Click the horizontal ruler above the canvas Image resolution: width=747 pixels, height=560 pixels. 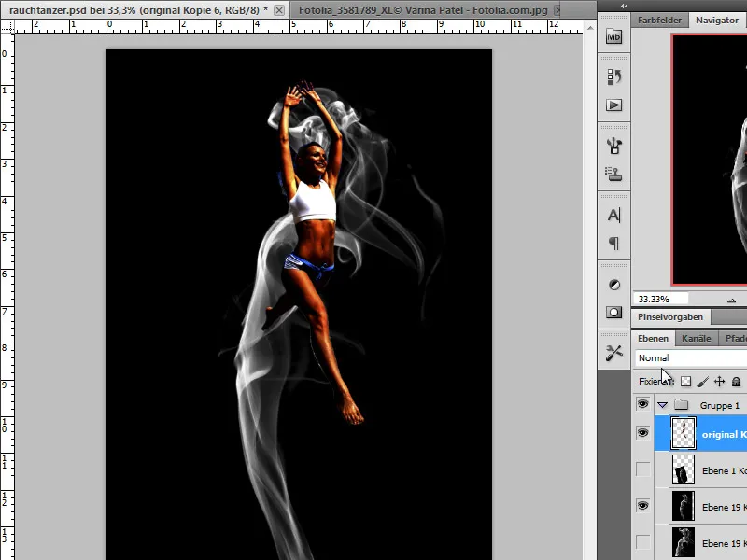pyautogui.click(x=298, y=26)
